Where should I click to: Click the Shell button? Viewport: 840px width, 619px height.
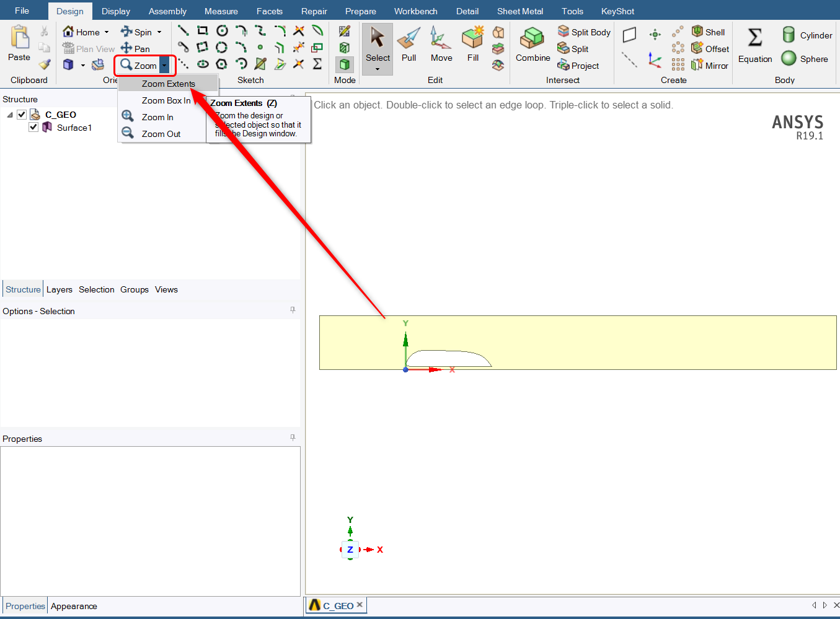(708, 32)
